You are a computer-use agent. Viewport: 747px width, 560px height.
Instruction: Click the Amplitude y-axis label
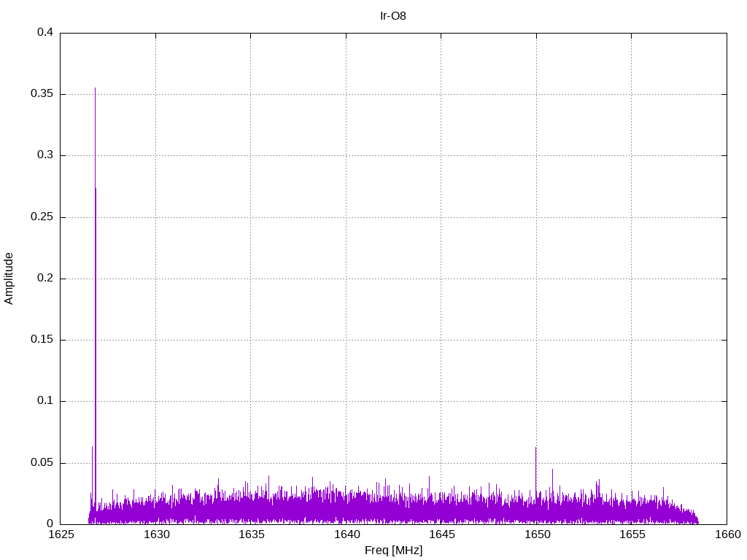point(9,279)
